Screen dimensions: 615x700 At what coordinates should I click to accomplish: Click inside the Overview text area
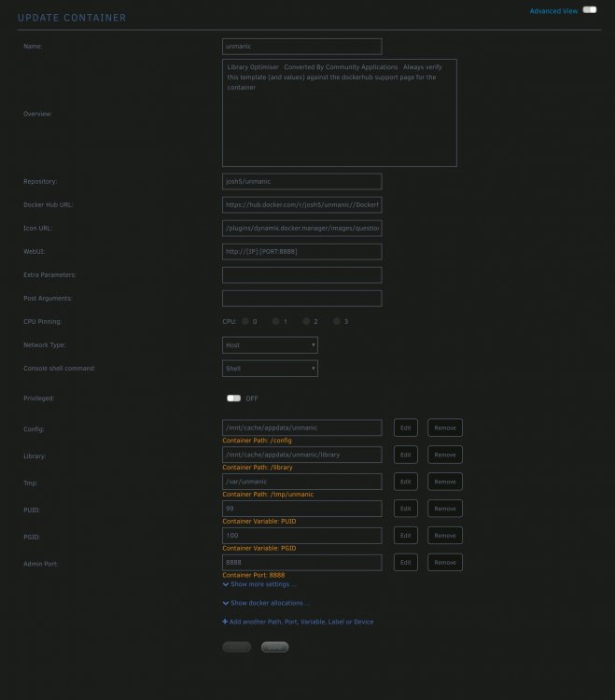[340, 113]
